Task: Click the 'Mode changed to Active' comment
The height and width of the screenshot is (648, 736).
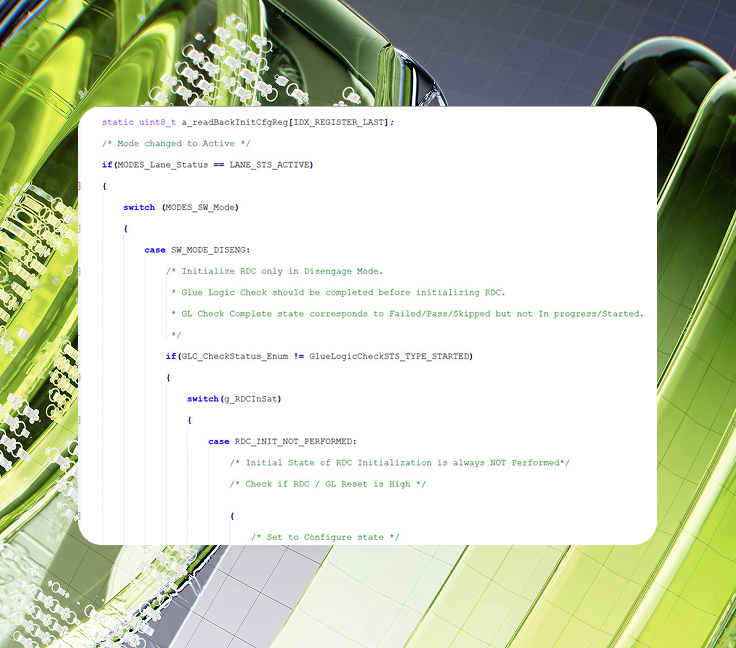Action: tap(155, 143)
